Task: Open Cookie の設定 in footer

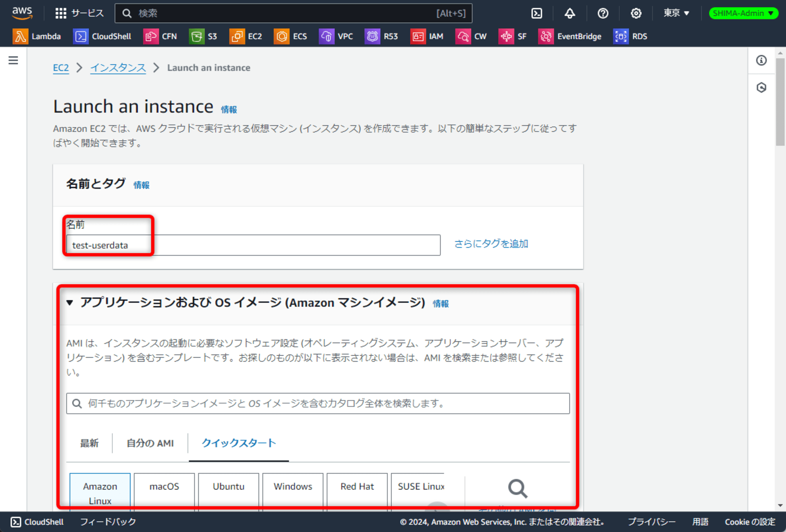Action: point(750,522)
